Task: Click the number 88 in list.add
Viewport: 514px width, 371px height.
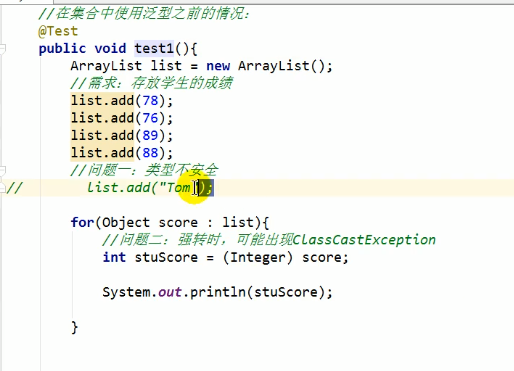Action: pos(150,152)
